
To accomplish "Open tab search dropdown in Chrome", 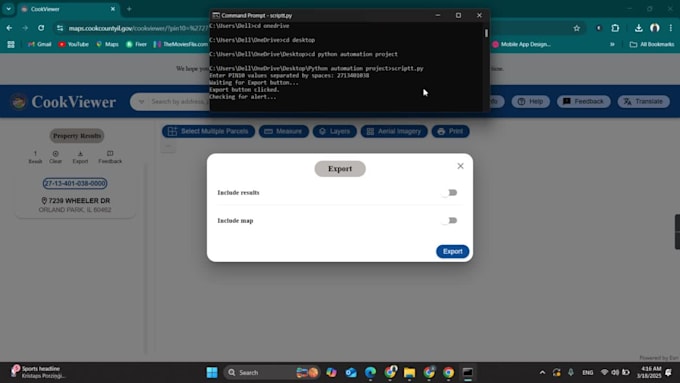I will (8, 9).
